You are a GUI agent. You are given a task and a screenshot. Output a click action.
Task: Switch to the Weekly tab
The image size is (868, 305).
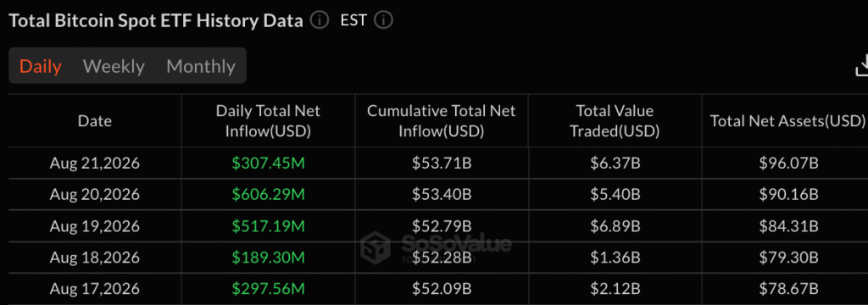[114, 66]
